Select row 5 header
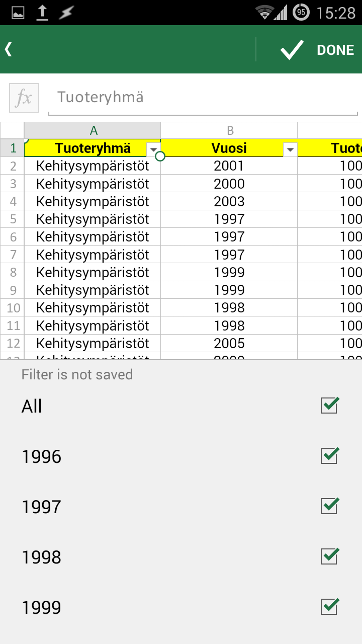 (x=13, y=219)
